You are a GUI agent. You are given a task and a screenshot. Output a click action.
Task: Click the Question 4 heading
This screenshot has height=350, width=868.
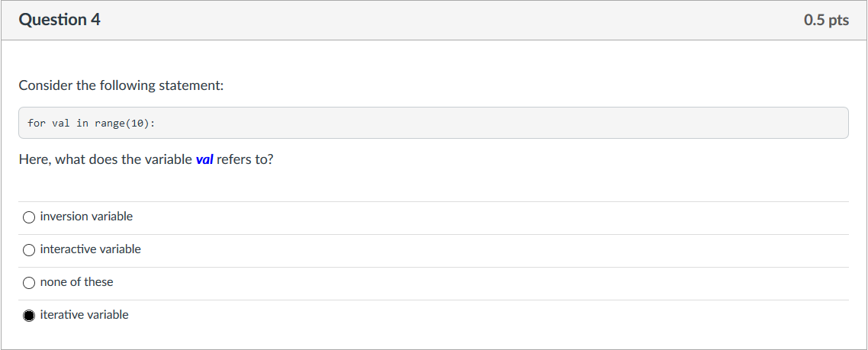(59, 20)
